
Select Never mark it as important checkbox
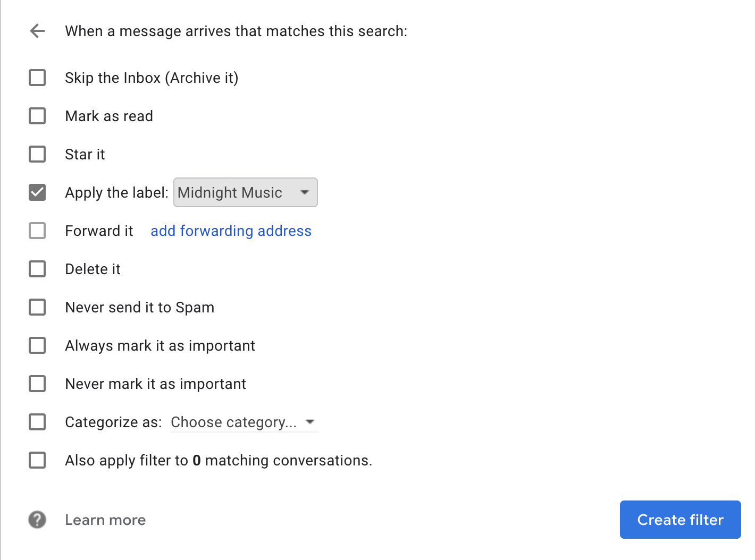pos(37,384)
